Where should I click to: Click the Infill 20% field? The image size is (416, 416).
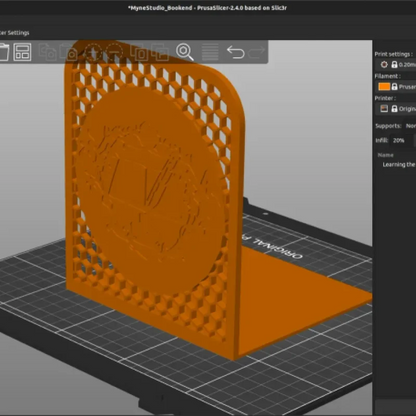pyautogui.click(x=401, y=140)
